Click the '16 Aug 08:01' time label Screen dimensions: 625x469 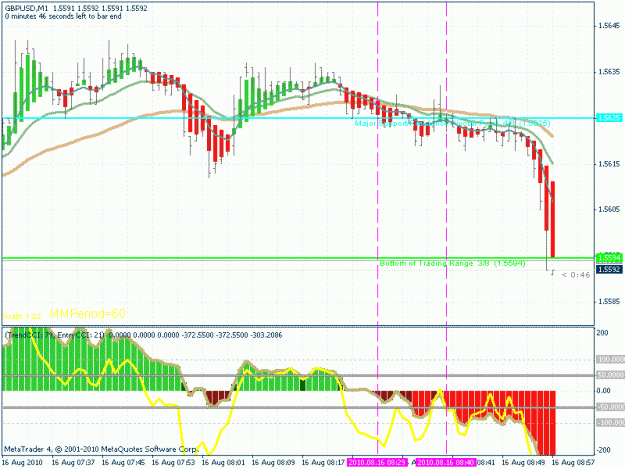223,463
